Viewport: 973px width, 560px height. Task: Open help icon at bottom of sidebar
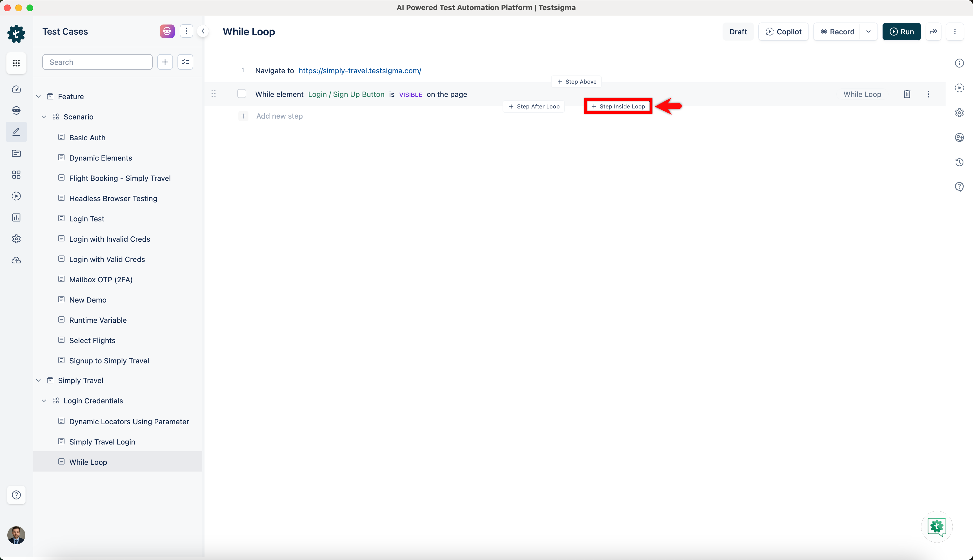(16, 495)
